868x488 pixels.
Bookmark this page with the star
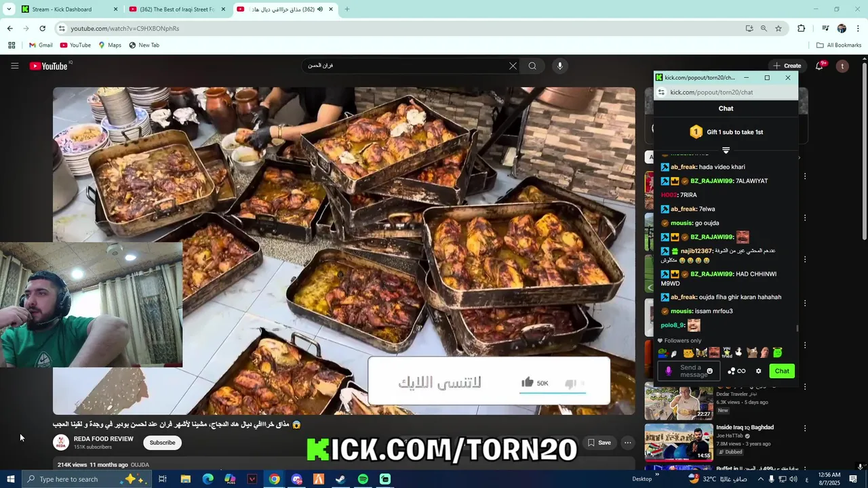click(x=778, y=28)
